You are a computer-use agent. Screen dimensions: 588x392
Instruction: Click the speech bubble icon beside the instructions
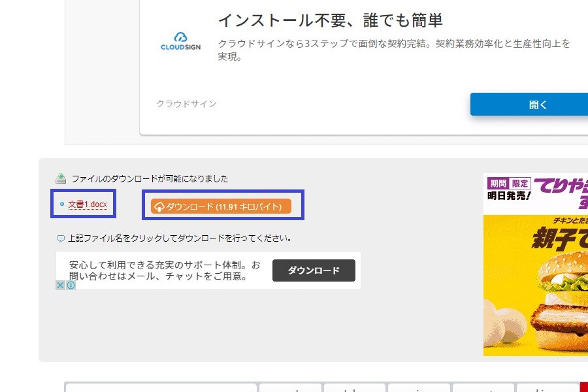pyautogui.click(x=61, y=238)
